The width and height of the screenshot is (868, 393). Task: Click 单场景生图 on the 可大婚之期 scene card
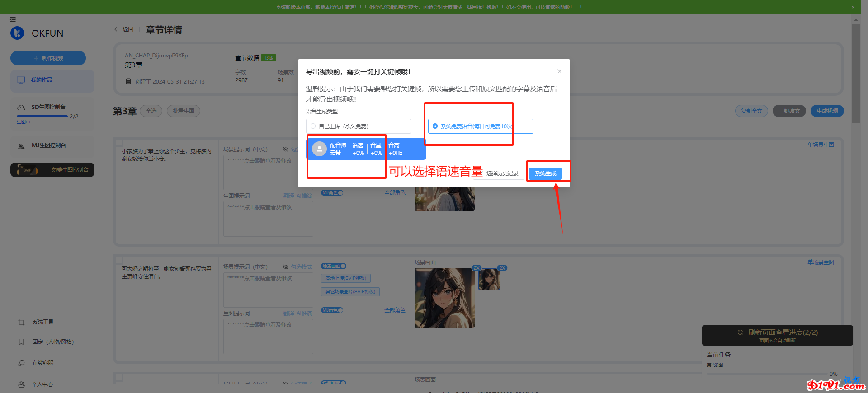click(821, 262)
